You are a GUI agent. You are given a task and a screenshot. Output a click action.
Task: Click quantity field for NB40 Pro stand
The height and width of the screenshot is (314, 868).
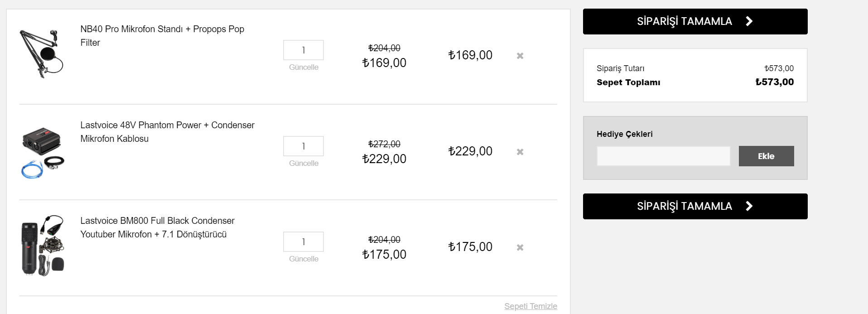point(304,50)
